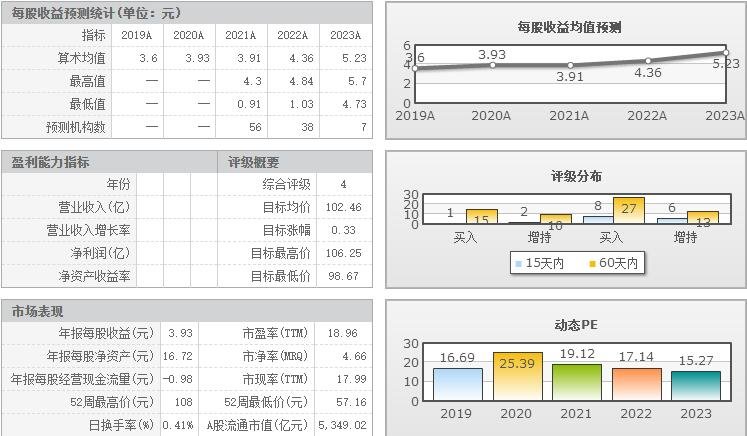
Task: Click the blue 15天内 legend swatch
Action: (x=519, y=264)
